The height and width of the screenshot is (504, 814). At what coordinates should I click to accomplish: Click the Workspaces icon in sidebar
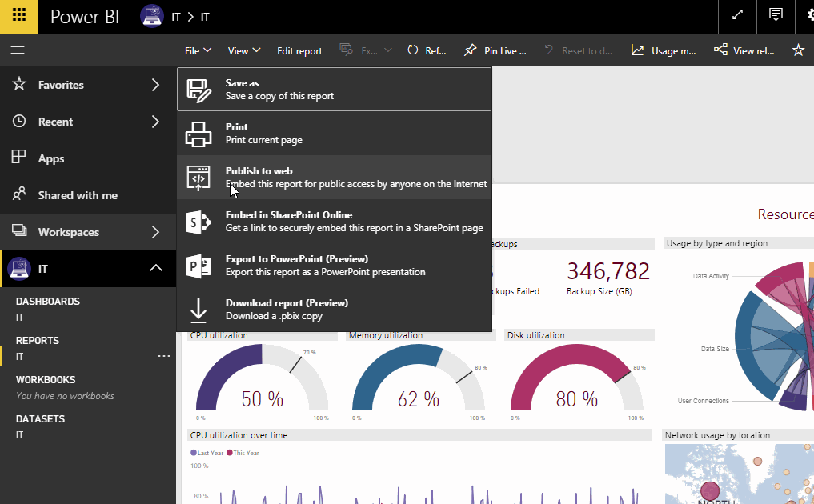coord(20,230)
